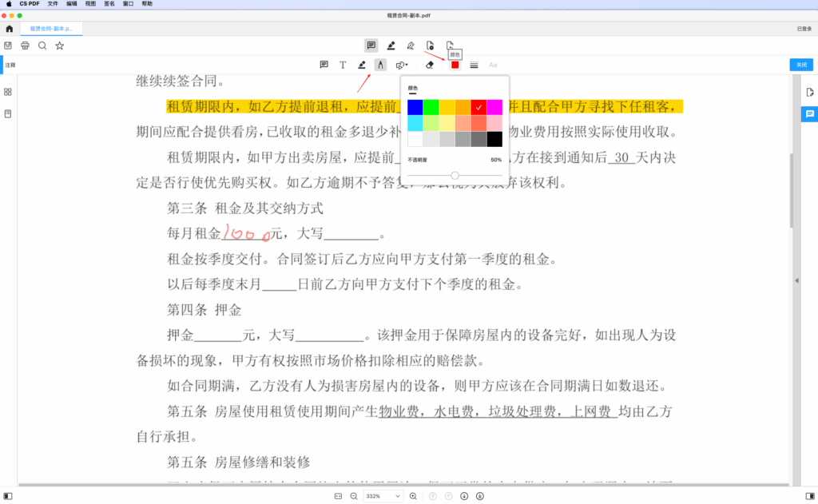Click the star bookmark icon
Viewport: 818px width, 504px height.
pyautogui.click(x=60, y=46)
